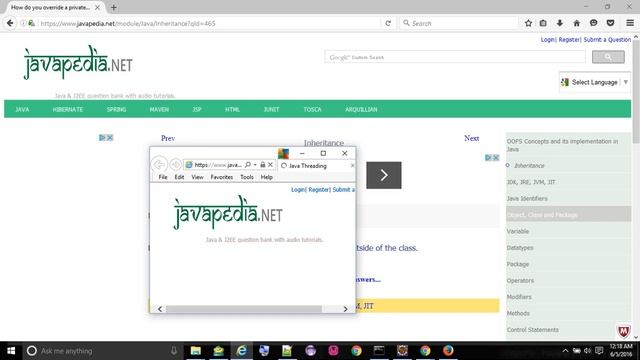Viewport: 640px width, 360px height.
Task: Open Firefox downloads arrow icon
Action: click(x=560, y=23)
